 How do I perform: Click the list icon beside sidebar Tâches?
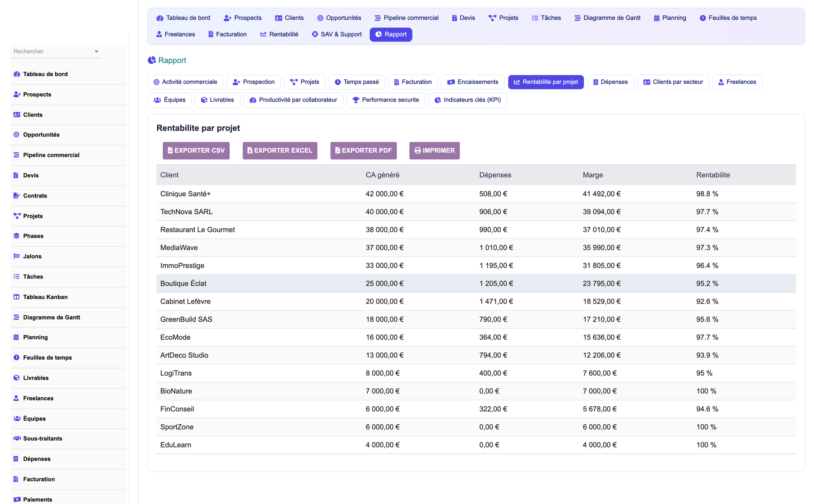[17, 276]
